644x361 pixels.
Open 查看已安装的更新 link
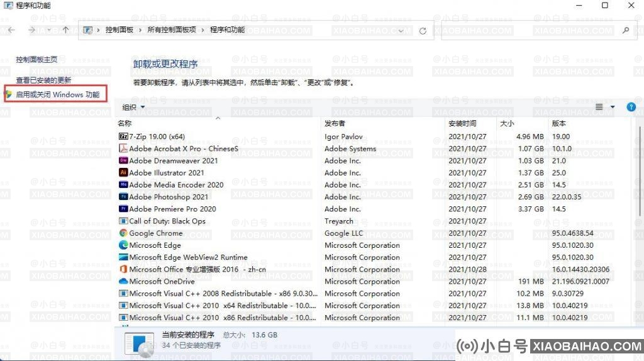click(x=43, y=80)
